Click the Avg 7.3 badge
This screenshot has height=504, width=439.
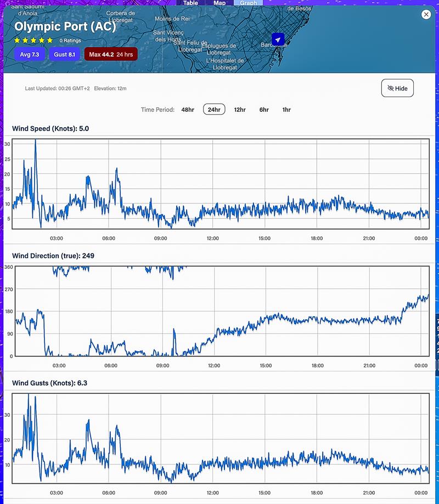click(29, 54)
